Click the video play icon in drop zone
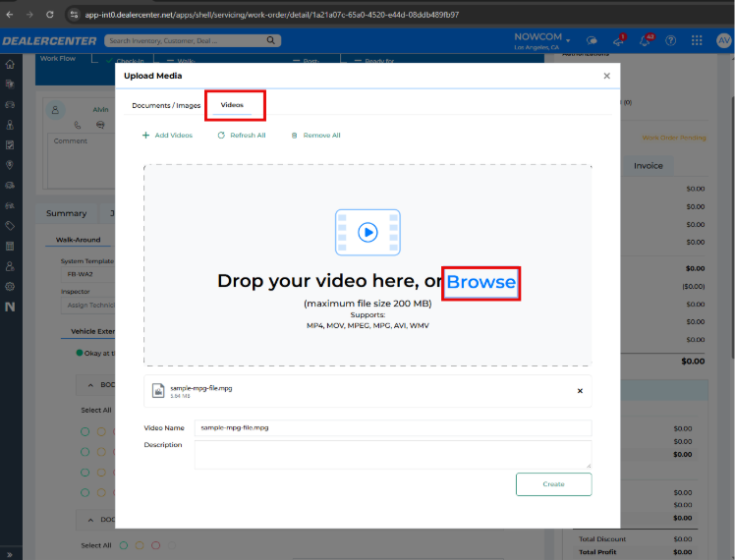Viewport: 735px width, 560px height. pos(367,233)
